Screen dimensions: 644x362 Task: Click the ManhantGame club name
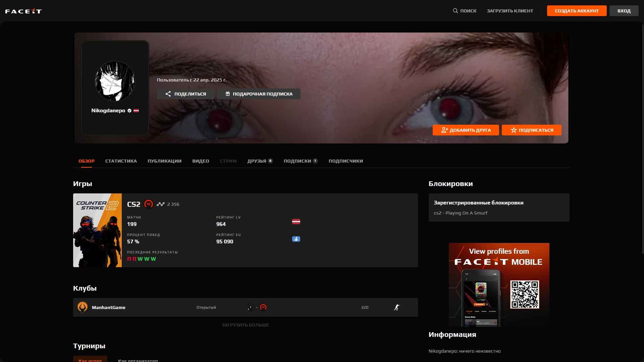[109, 307]
